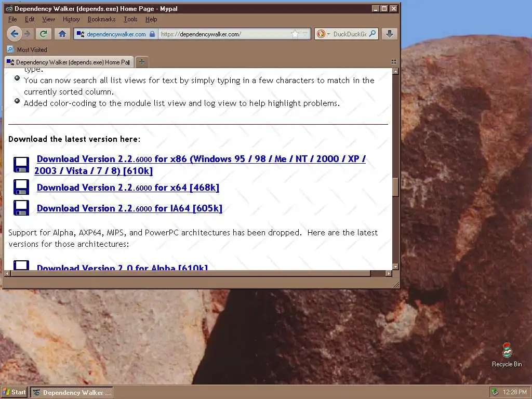Bookmark this page with the star icon
Image resolution: width=532 pixels, height=399 pixels.
[295, 34]
